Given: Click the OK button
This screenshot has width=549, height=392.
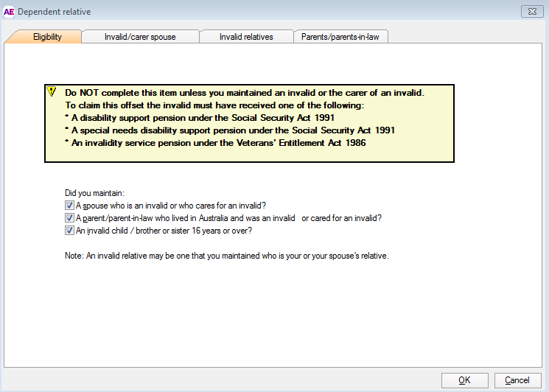Looking at the screenshot, I should (464, 380).
